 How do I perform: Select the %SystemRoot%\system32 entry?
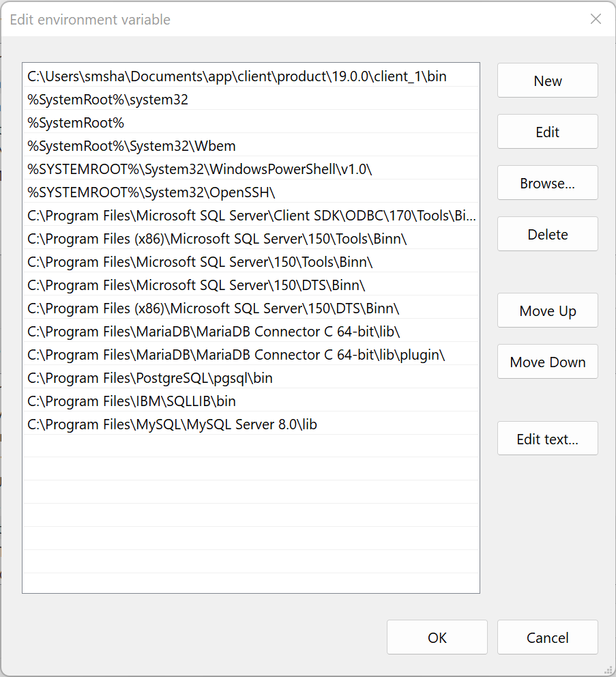251,100
